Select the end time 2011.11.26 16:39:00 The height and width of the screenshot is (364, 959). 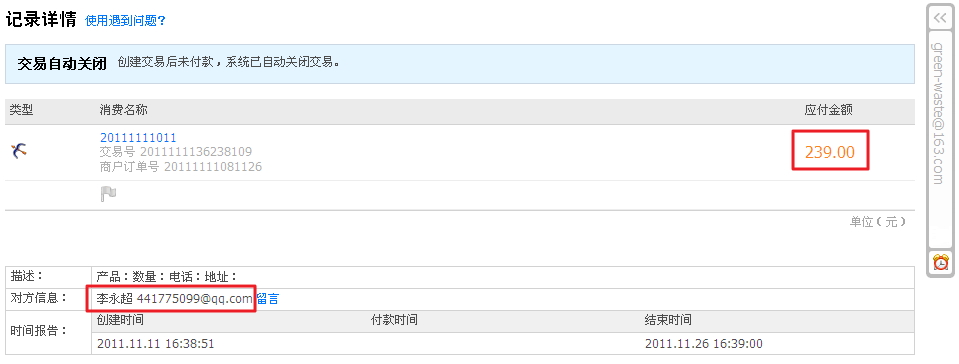(704, 344)
